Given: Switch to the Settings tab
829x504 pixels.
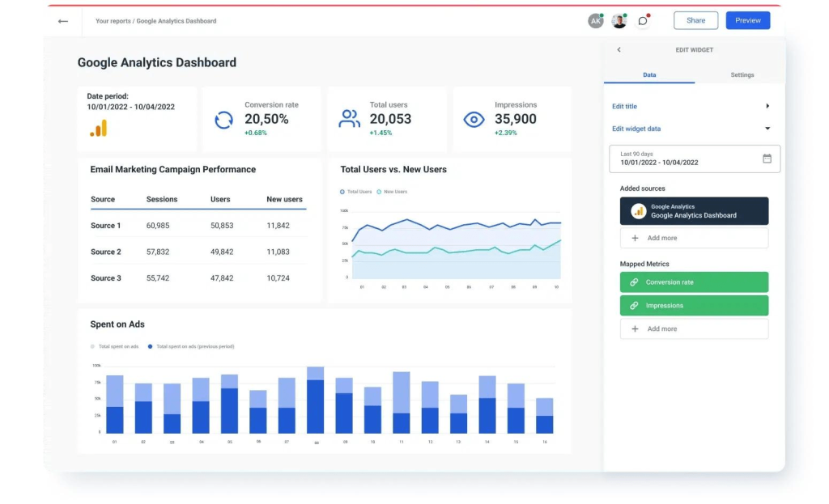Looking at the screenshot, I should 742,75.
